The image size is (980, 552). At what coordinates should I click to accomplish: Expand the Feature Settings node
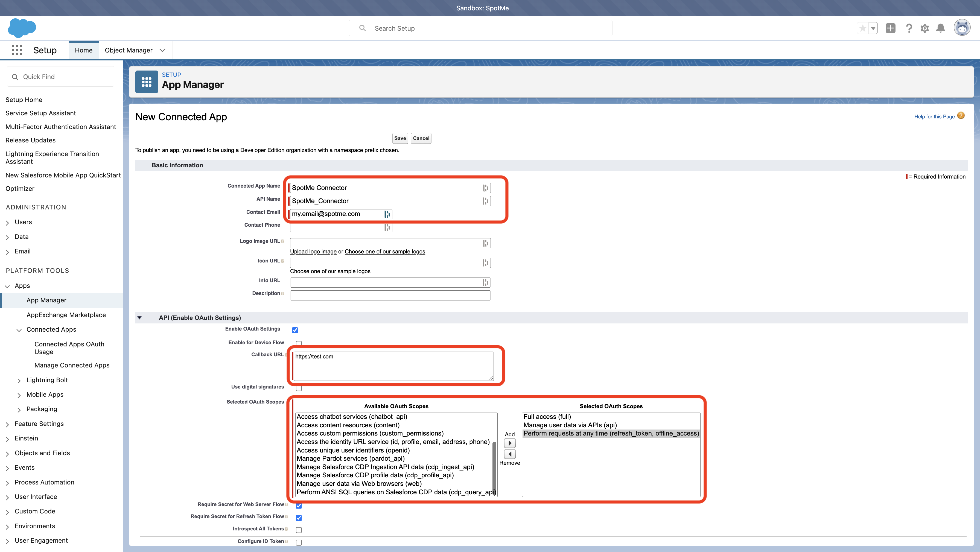tap(7, 424)
